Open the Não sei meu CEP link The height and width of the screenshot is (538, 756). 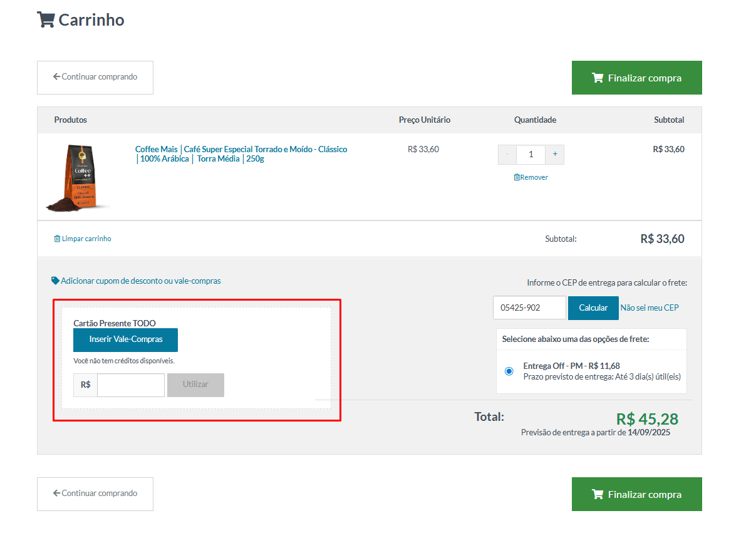point(649,308)
